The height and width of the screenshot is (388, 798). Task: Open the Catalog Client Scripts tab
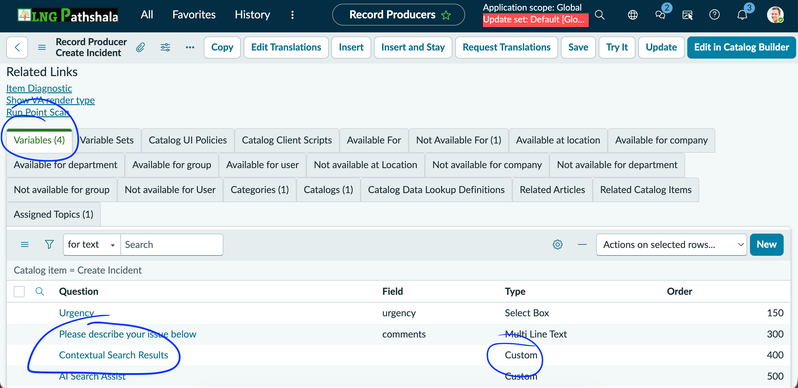click(287, 140)
